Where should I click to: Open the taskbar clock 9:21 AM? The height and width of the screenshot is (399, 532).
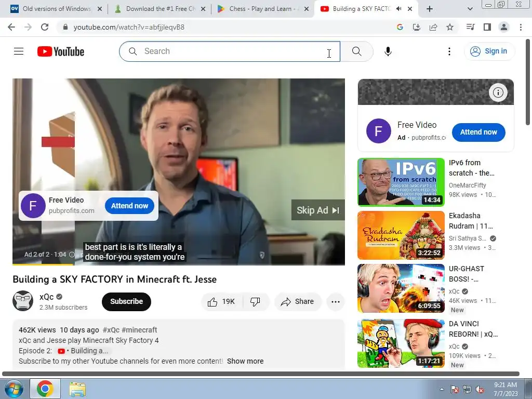505,389
